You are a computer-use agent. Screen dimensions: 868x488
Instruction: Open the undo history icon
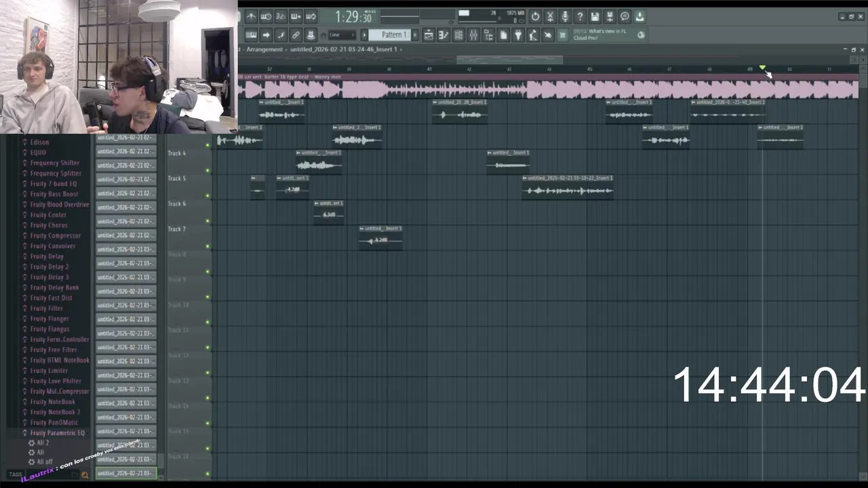coord(535,16)
